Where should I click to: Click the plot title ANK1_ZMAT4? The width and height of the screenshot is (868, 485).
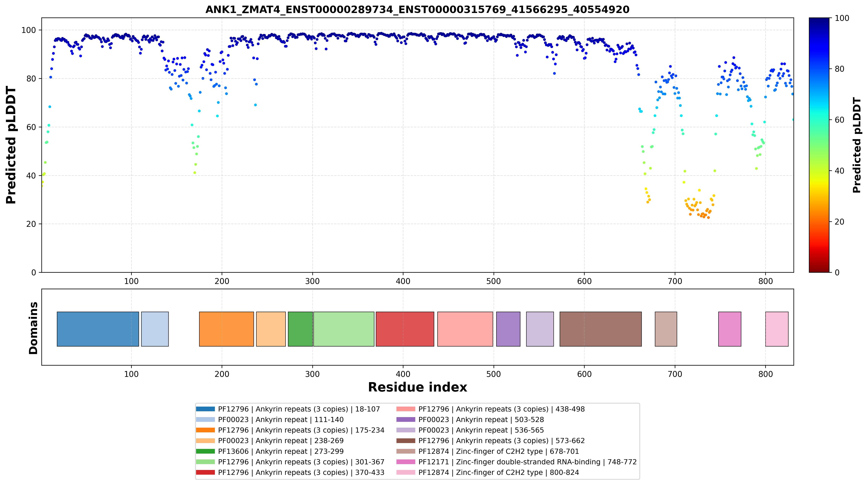point(418,9)
